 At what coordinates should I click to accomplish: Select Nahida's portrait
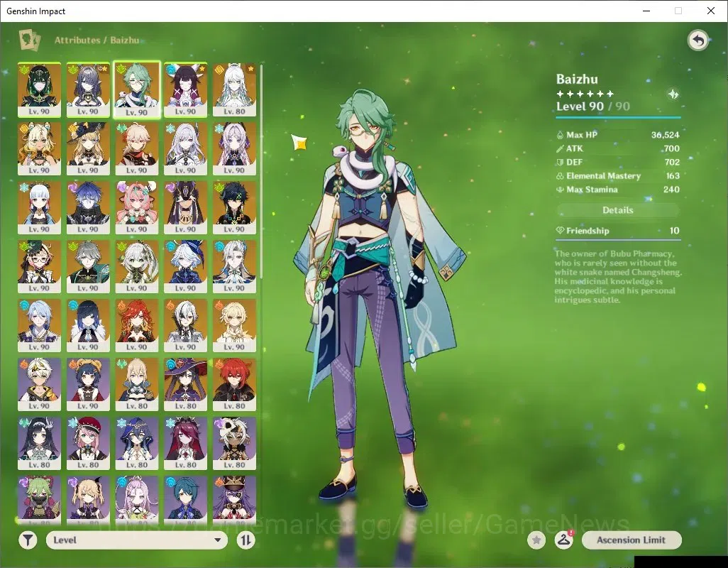point(137,266)
